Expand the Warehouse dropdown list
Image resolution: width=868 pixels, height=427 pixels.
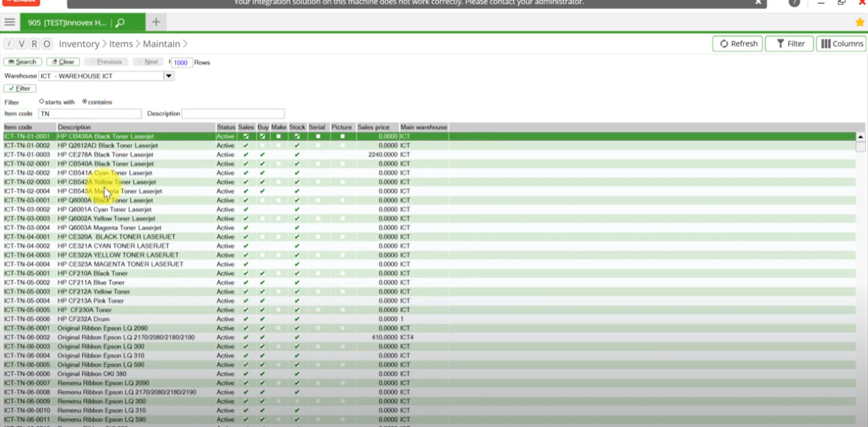coord(168,76)
